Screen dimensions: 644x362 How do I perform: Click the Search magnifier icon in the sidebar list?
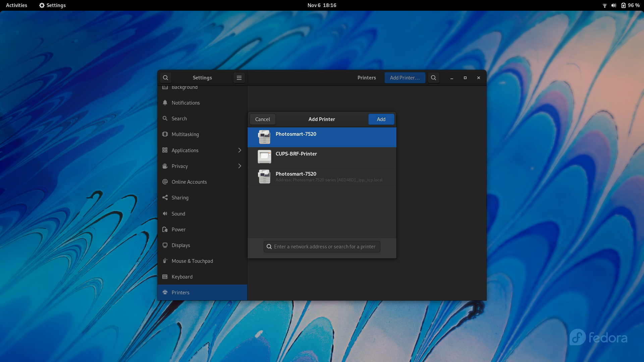tap(165, 118)
